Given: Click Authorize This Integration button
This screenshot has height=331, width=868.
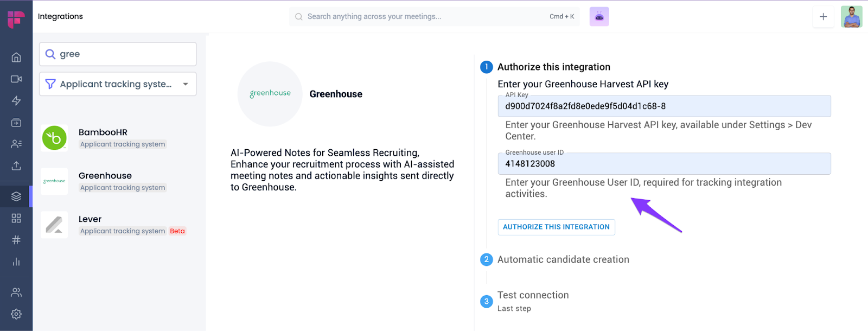Looking at the screenshot, I should click(x=556, y=227).
